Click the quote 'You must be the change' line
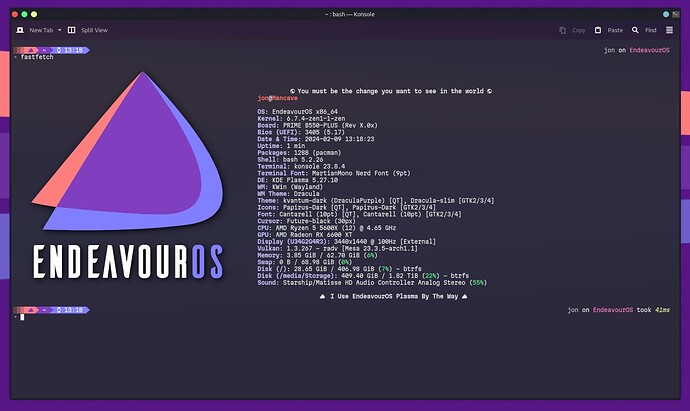This screenshot has width=690, height=411. (391, 91)
